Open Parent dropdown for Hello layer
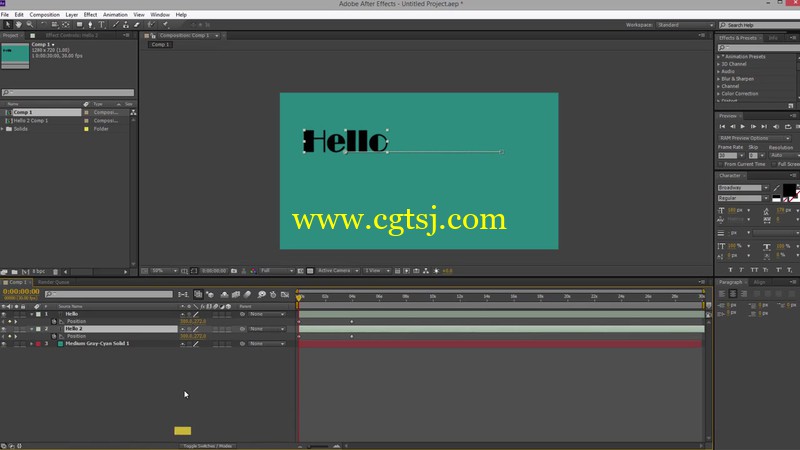800x450 pixels. click(267, 314)
